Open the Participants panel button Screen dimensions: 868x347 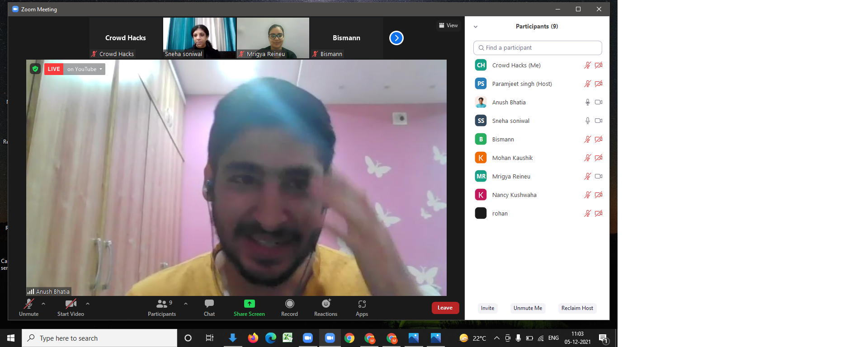pos(161,308)
